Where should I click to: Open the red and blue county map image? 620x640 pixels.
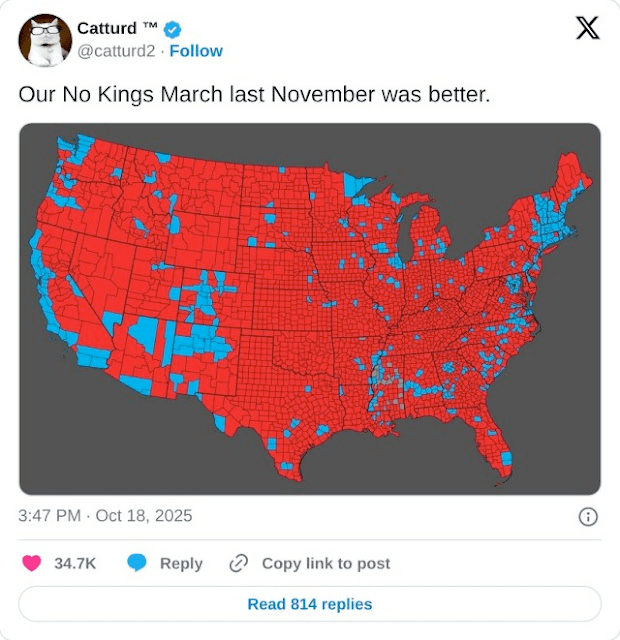310,308
